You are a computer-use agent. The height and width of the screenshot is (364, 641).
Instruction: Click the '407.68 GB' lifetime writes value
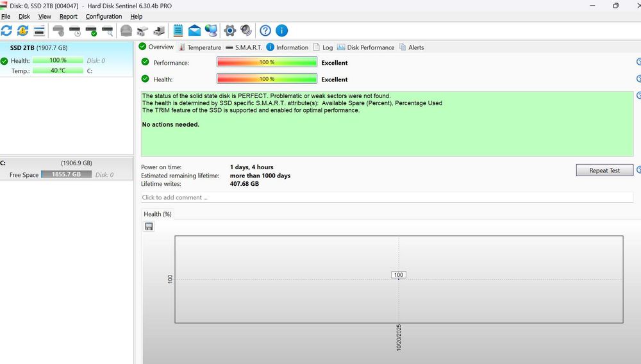click(244, 184)
